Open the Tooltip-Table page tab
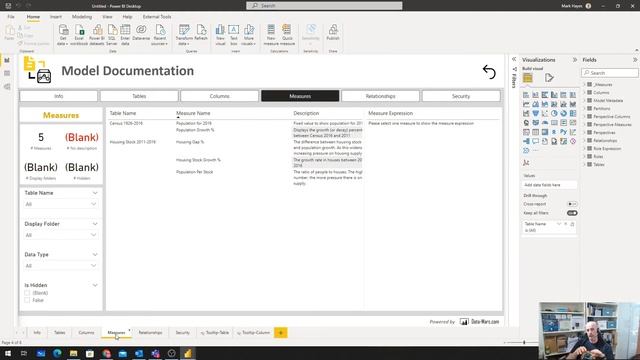This screenshot has height=360, width=640. (x=215, y=333)
